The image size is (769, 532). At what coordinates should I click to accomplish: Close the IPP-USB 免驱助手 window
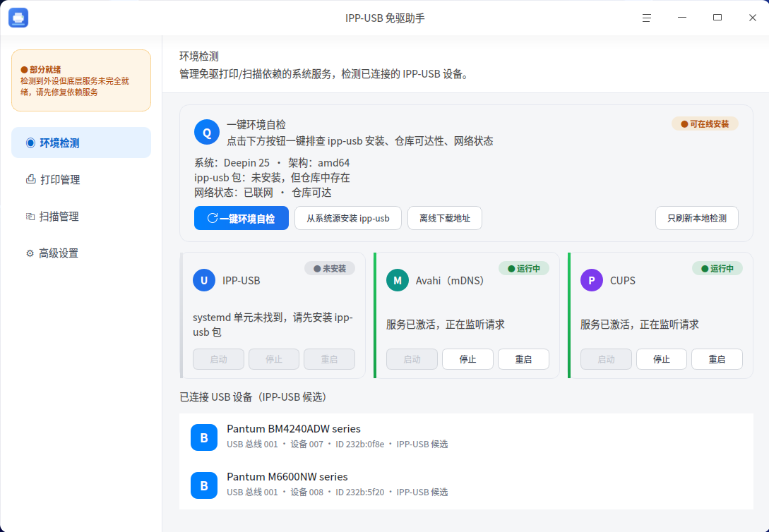pos(752,18)
